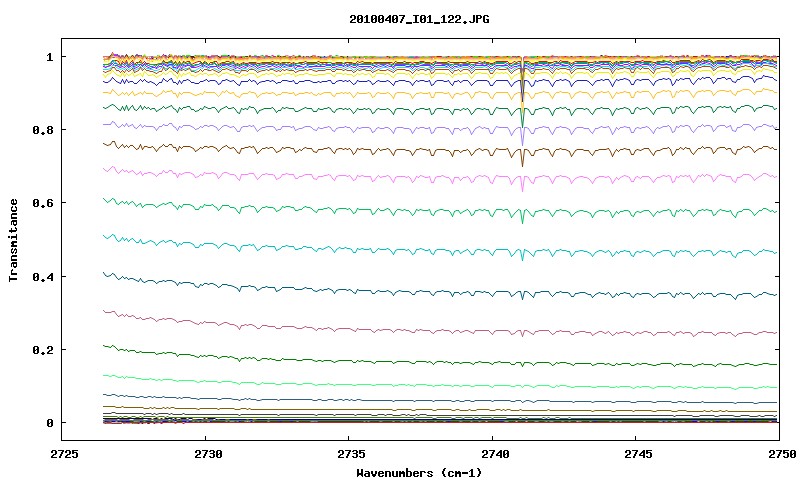Click the y-axis tick label 1

(50, 57)
